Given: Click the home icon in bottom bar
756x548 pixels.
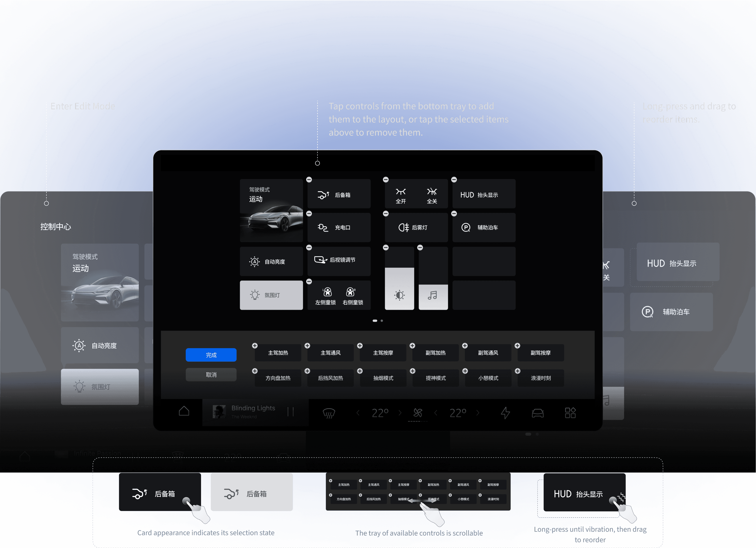Looking at the screenshot, I should pyautogui.click(x=184, y=411).
